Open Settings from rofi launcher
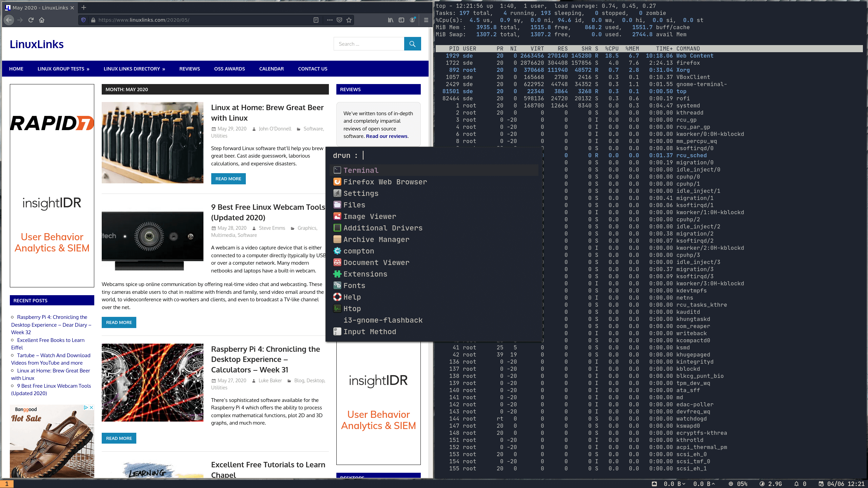This screenshot has height=488, width=868. 434,193
